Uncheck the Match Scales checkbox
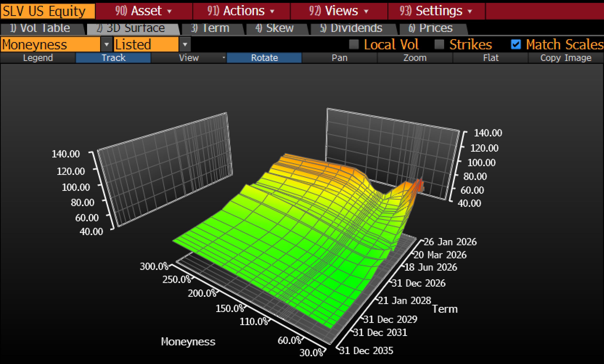 (x=516, y=44)
